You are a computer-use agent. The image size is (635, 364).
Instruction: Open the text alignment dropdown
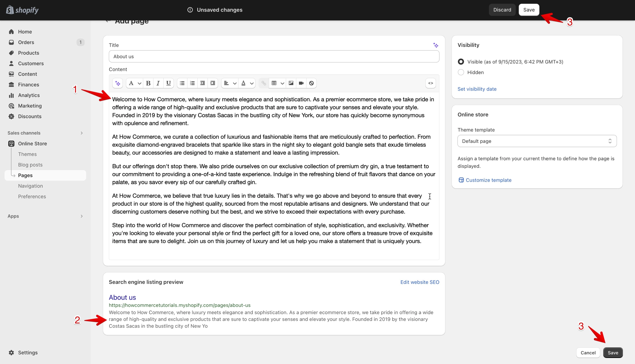click(230, 83)
